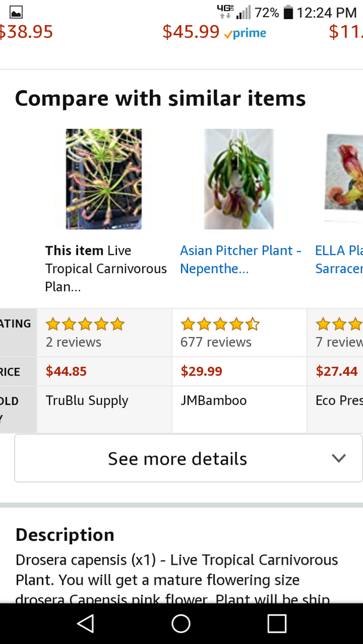This screenshot has width=363, height=644.
Task: Tap the $29.99 price for JMBamboo item
Action: tap(201, 371)
